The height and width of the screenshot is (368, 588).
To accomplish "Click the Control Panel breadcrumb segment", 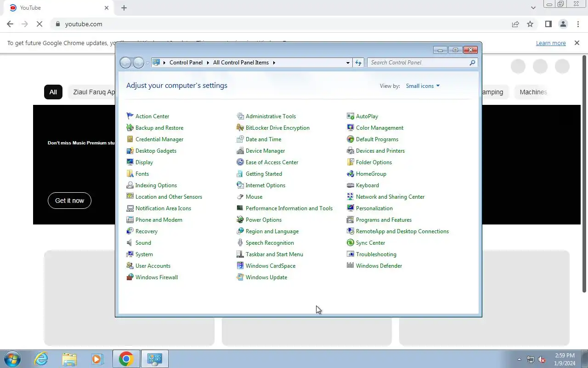I will click(186, 63).
